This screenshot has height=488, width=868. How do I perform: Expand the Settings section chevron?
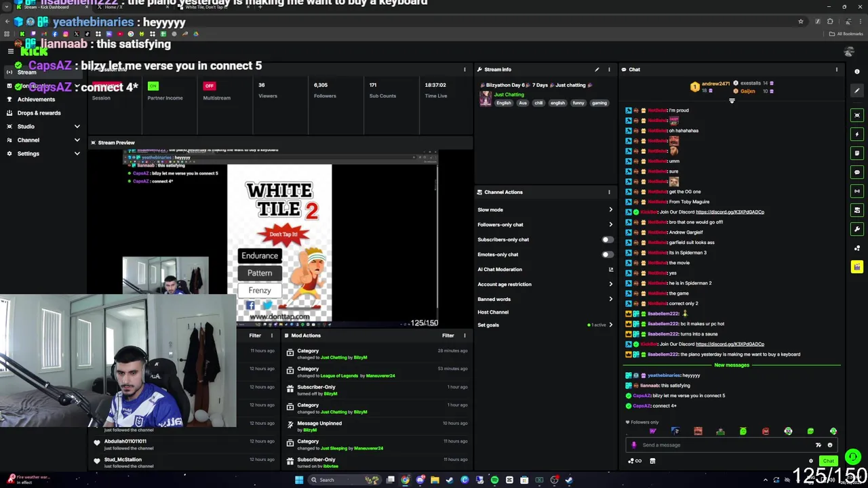tap(77, 154)
